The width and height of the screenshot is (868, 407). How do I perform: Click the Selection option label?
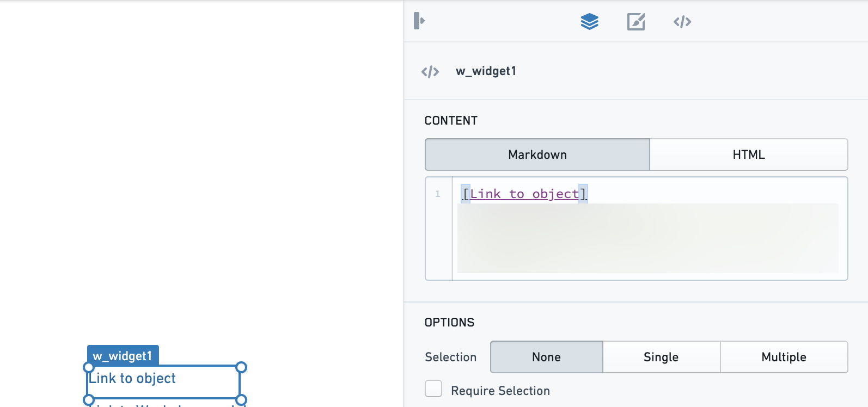(x=451, y=357)
